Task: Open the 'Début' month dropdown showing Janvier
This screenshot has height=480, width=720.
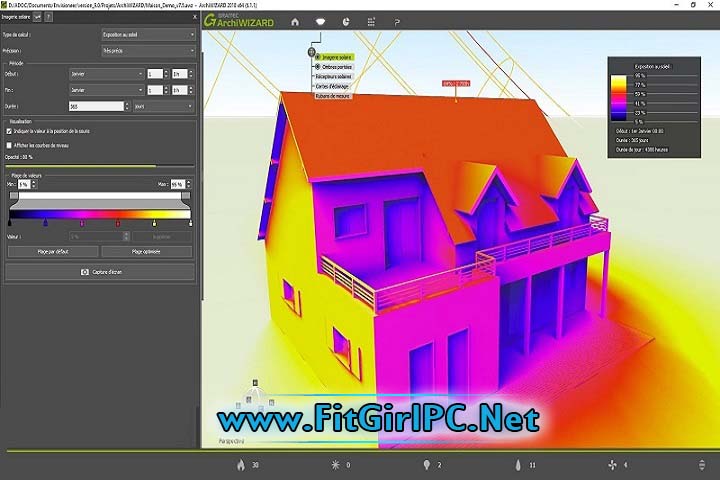Action: (105, 74)
